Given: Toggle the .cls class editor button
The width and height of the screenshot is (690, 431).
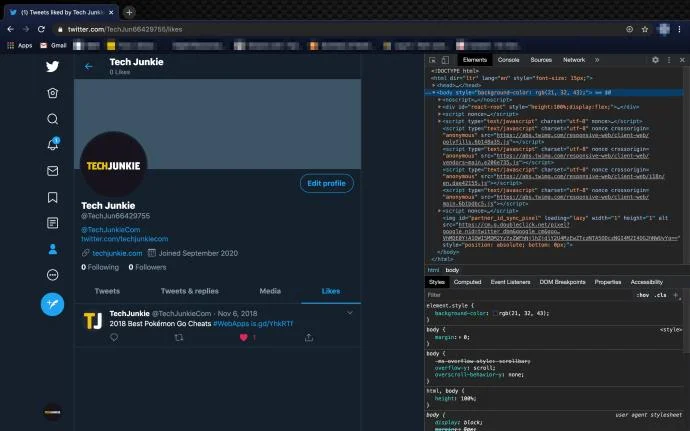Looking at the screenshot, I should pos(661,295).
